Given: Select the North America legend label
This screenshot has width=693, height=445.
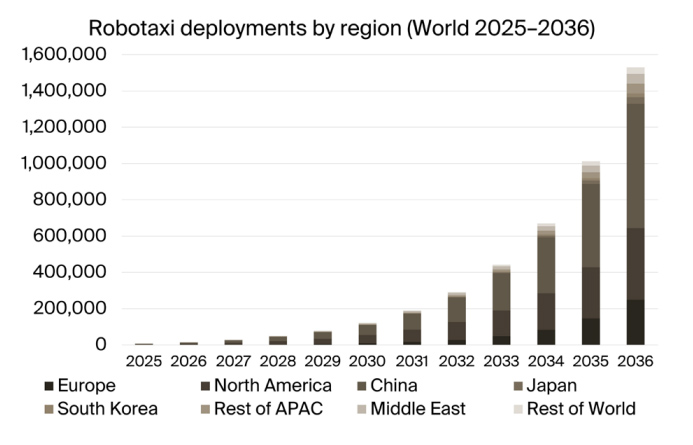Looking at the screenshot, I should tap(273, 386).
